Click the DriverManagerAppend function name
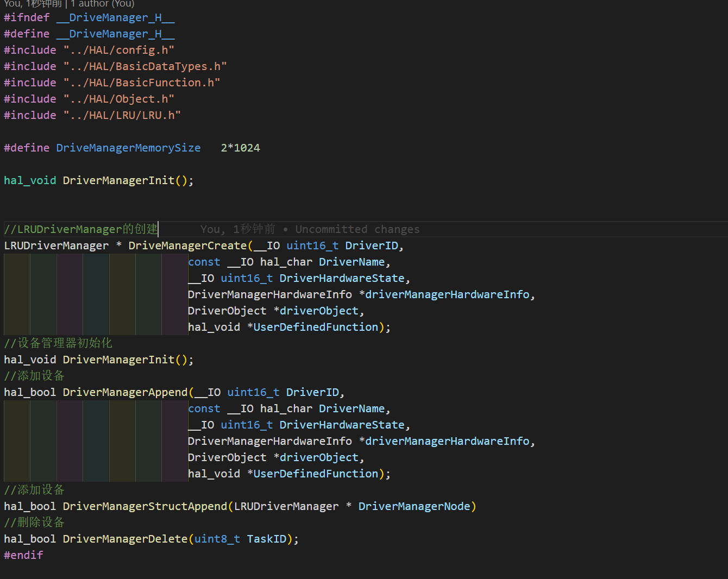The width and height of the screenshot is (728, 579). pos(125,392)
